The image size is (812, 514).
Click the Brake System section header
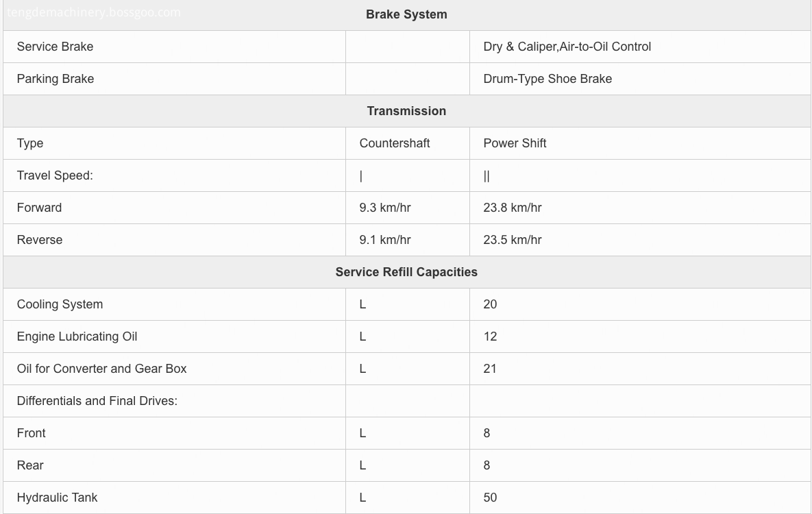pyautogui.click(x=406, y=14)
